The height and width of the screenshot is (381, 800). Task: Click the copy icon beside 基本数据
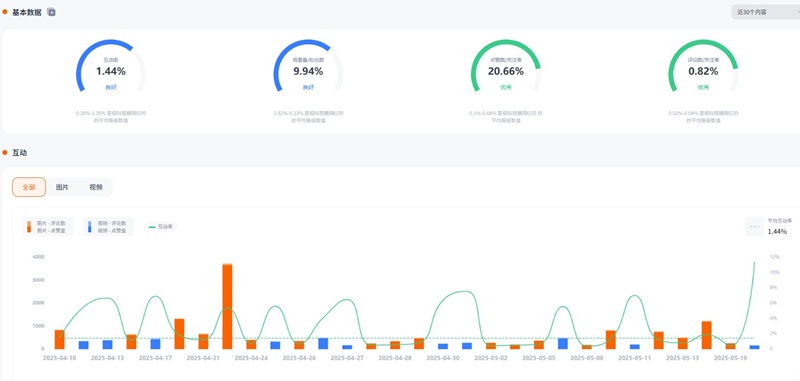point(51,12)
